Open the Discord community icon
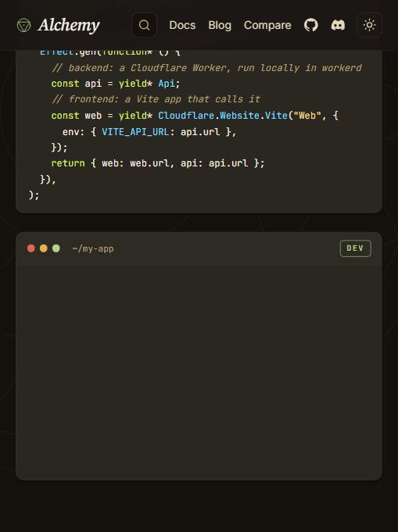 pyautogui.click(x=338, y=25)
